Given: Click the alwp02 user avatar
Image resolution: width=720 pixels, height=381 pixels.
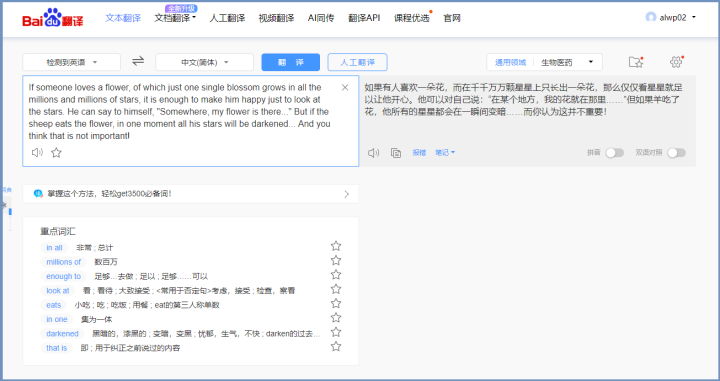Looking at the screenshot, I should pos(651,17).
